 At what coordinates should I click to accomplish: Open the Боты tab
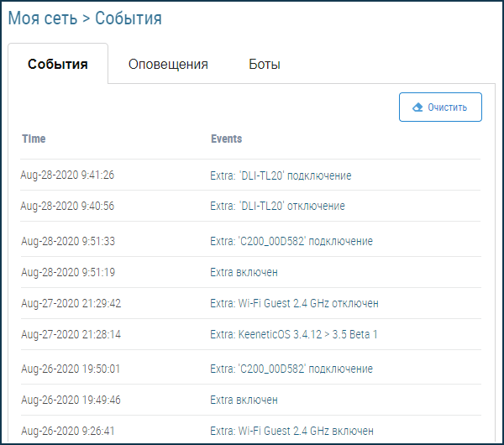[265, 65]
